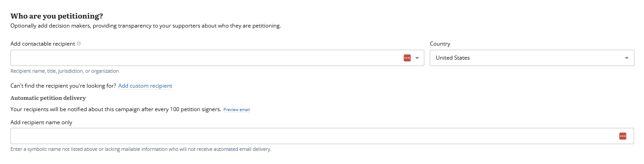Screen dimensions: 644x164
Task: Click the Enter a symbolic name helper text
Action: 141,149
